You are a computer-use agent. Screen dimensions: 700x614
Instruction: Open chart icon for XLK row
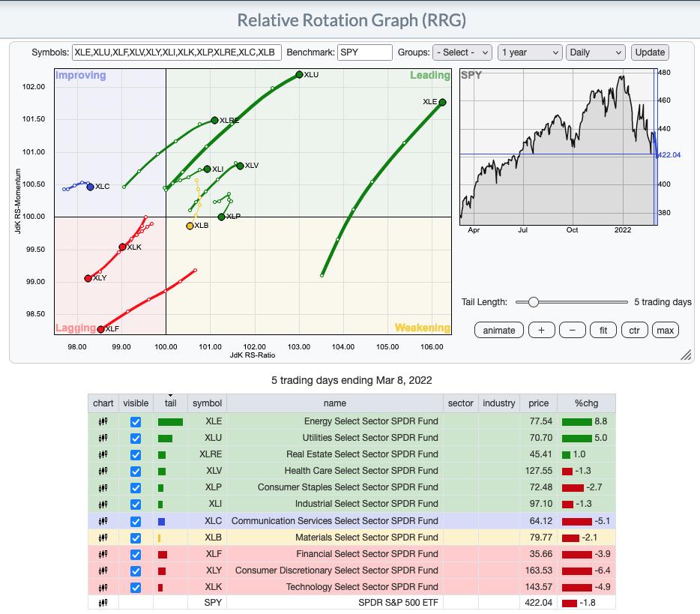[103, 587]
